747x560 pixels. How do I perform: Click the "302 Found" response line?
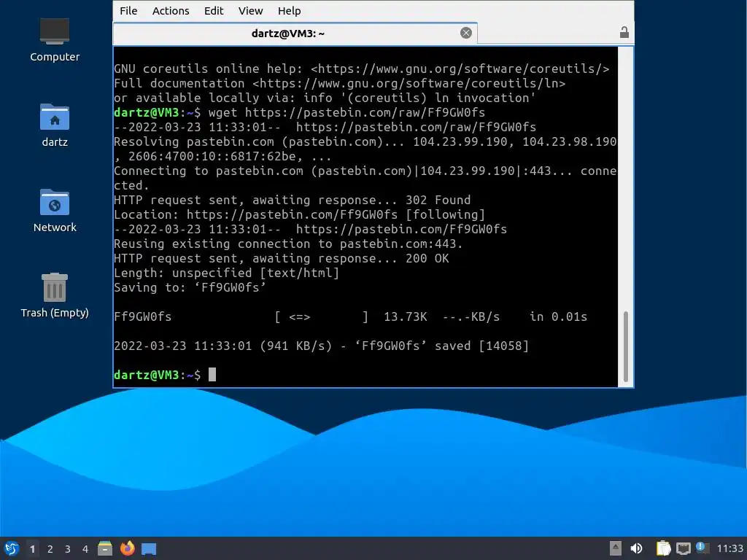pos(292,200)
